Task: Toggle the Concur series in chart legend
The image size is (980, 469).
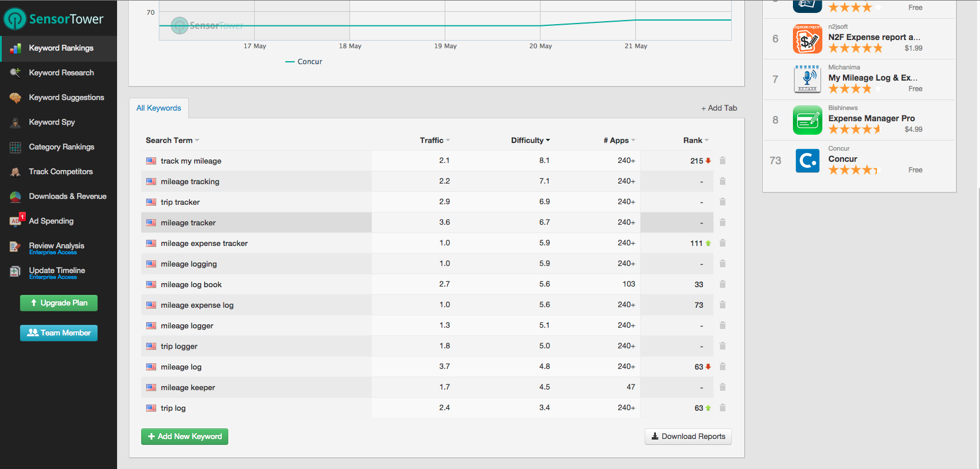Action: click(304, 62)
